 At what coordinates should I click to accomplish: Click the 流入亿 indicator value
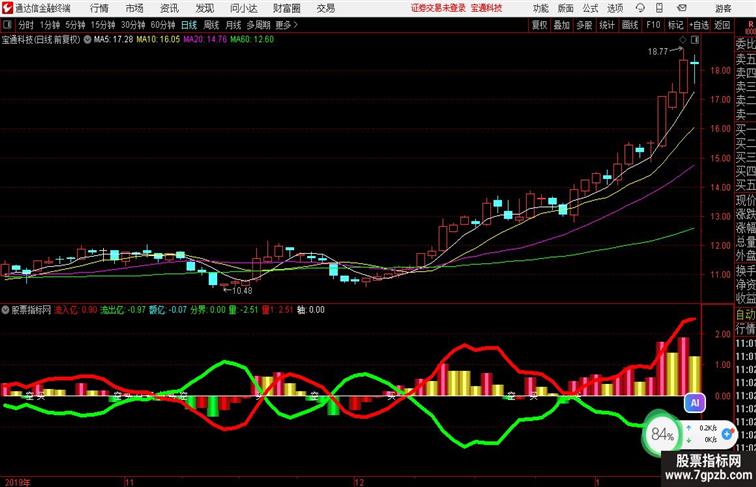tap(75, 310)
